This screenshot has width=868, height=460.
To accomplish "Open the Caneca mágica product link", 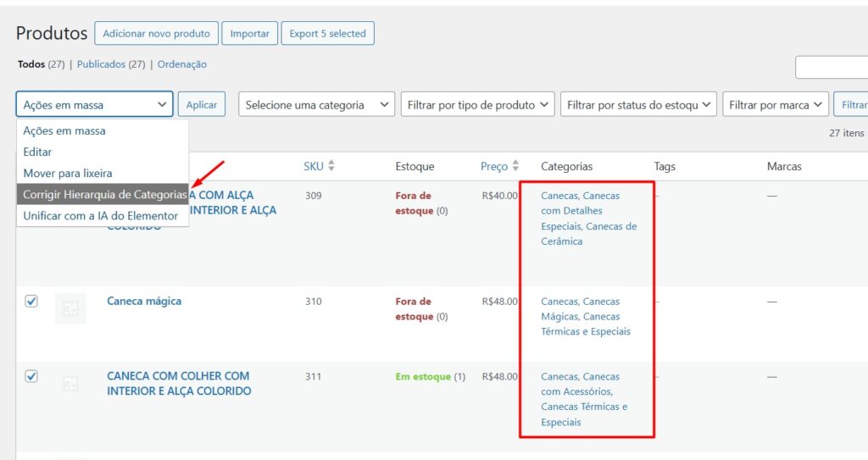I will click(144, 301).
